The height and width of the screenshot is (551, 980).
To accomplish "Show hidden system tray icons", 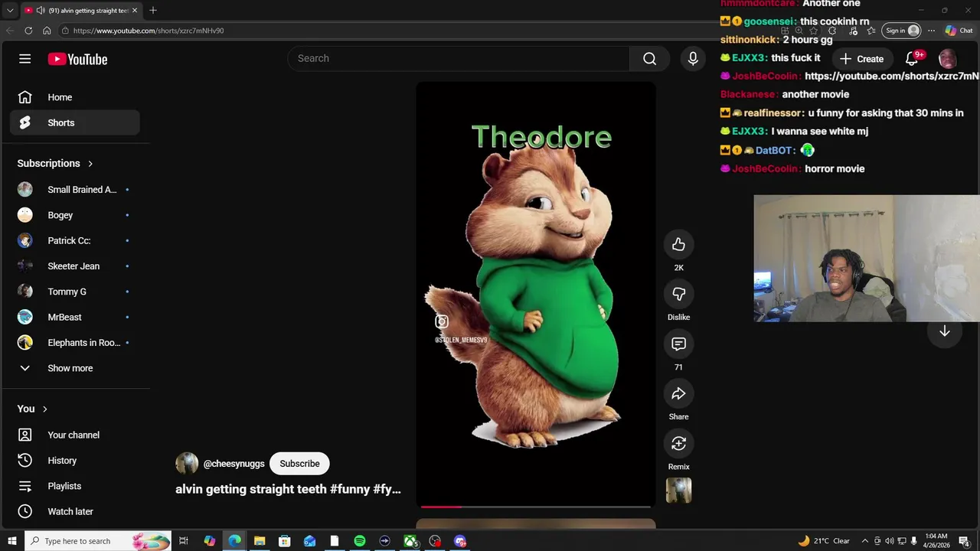I will (x=864, y=541).
